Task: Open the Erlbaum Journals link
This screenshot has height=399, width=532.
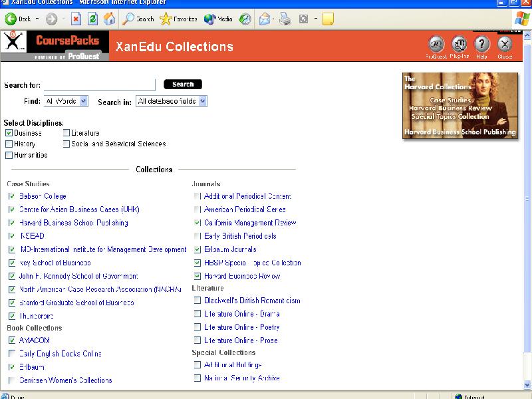Action: 230,249
